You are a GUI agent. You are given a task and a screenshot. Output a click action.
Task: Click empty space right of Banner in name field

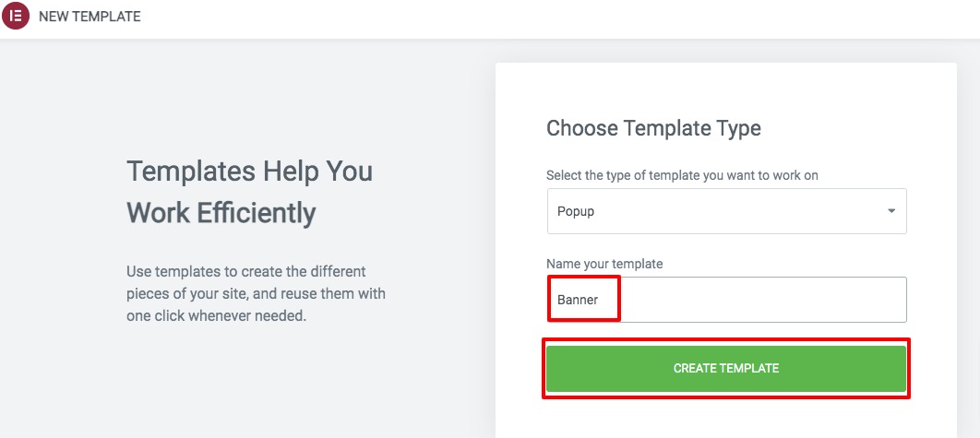762,300
